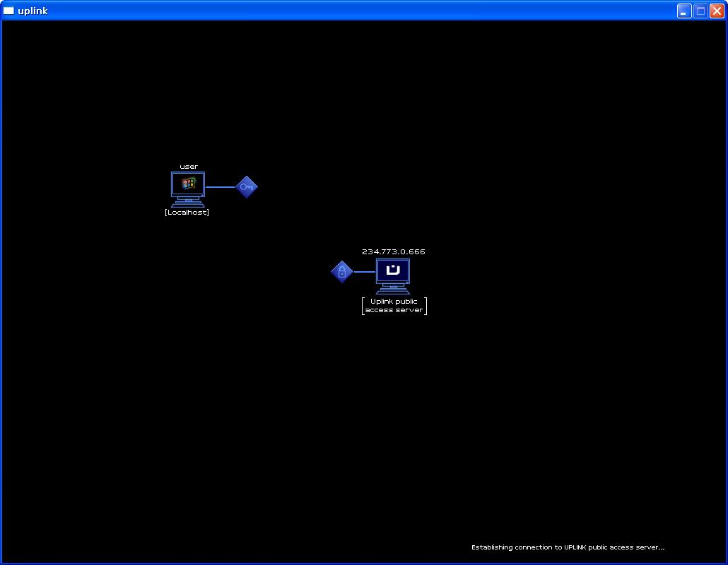
Task: Minimize the uplink window
Action: [684, 11]
